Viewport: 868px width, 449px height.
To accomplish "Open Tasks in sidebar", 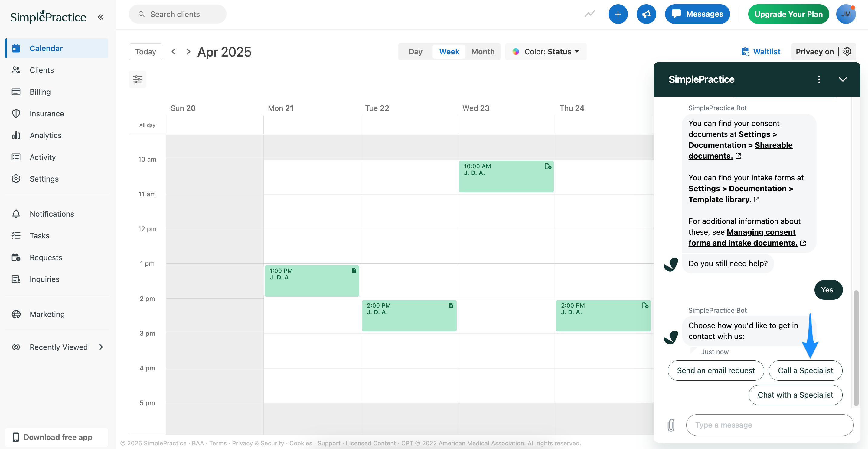I will pos(57,236).
